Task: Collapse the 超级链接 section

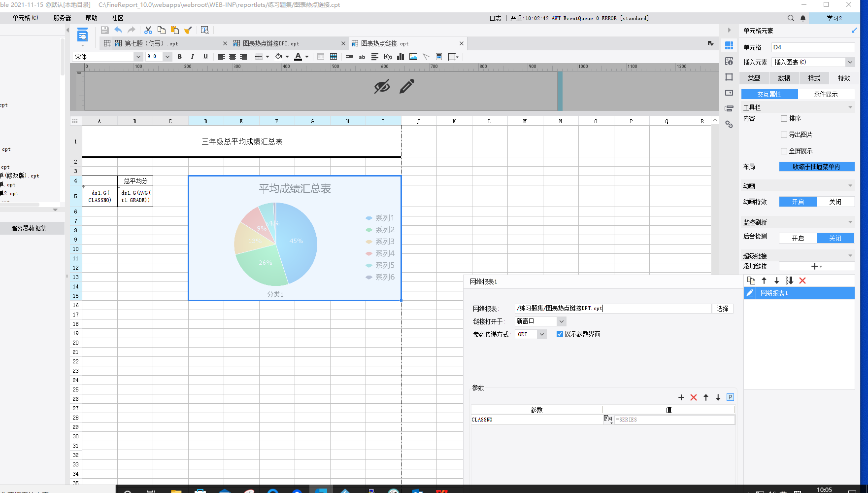Action: [850, 256]
